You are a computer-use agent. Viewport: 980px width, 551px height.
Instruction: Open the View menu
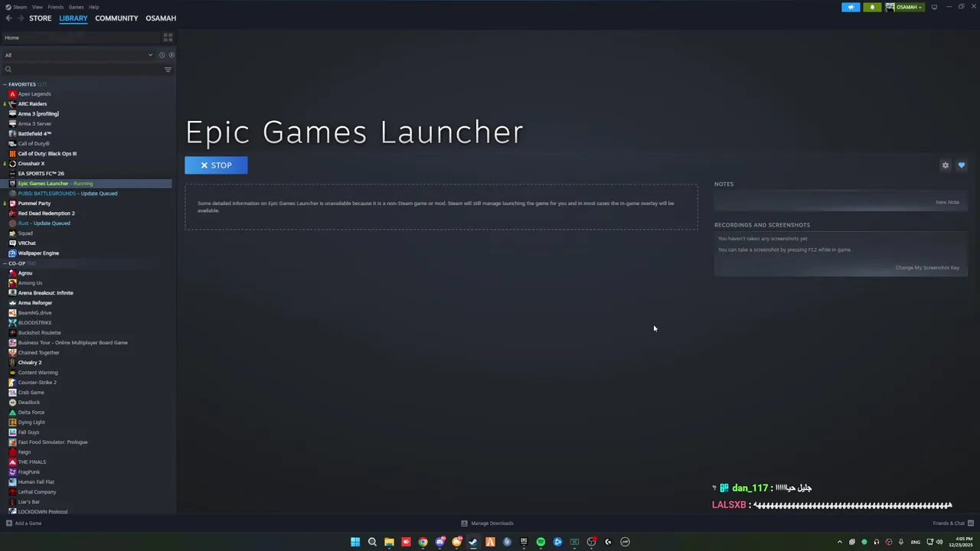[x=37, y=7]
